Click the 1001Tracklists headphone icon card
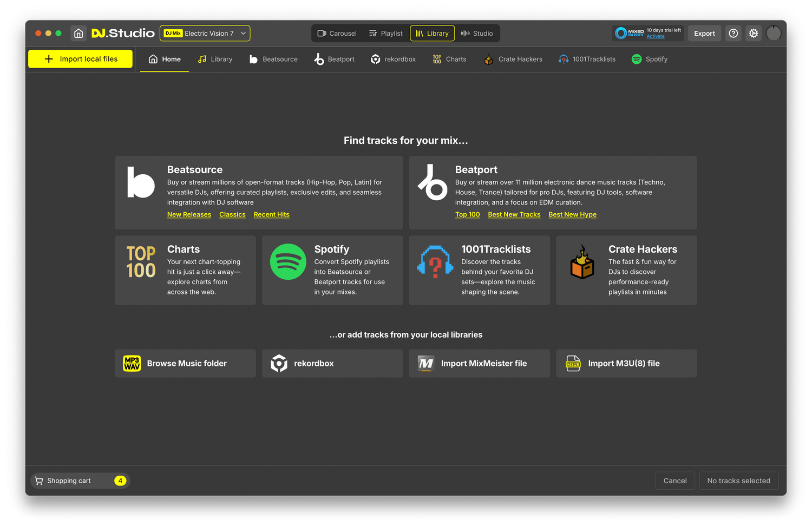This screenshot has width=812, height=526. [x=435, y=262]
